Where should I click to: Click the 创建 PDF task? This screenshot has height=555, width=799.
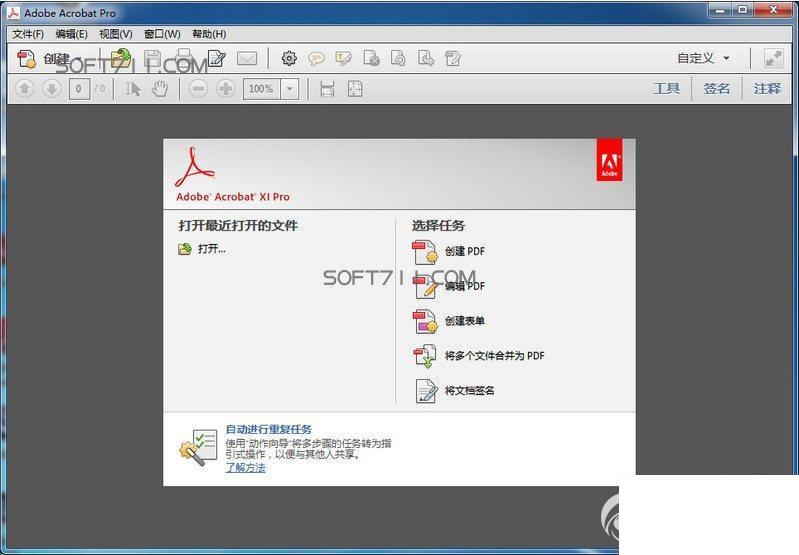click(x=448, y=251)
